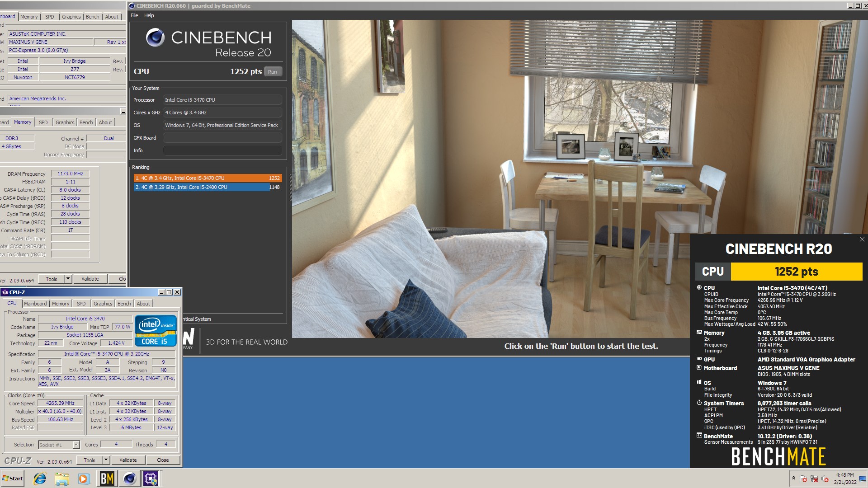Click the System Timers clock icon
The width and height of the screenshot is (868, 488).
[699, 403]
